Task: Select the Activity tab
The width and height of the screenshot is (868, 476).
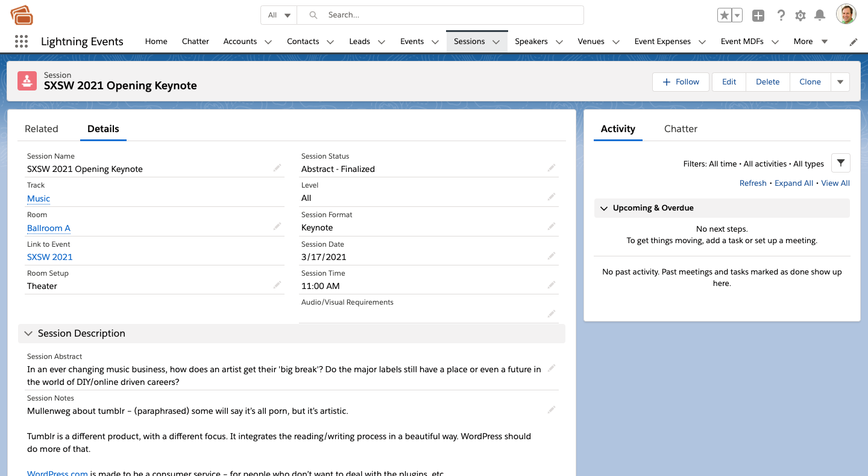Action: pos(618,129)
